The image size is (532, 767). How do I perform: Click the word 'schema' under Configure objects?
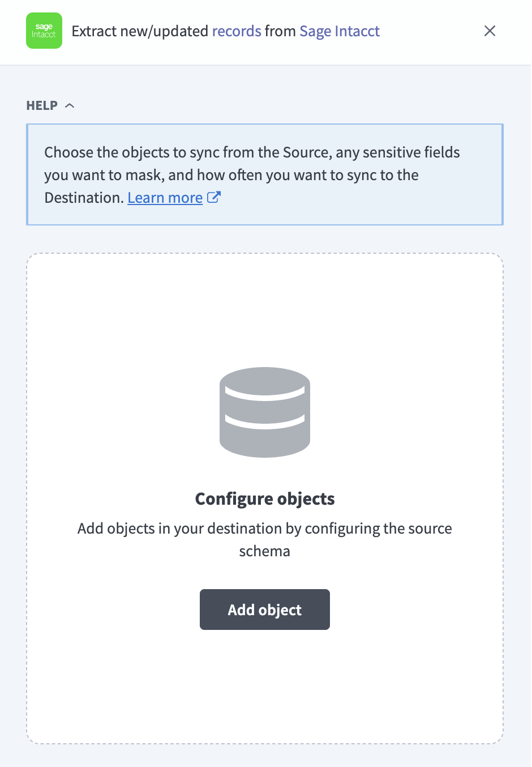click(x=264, y=551)
